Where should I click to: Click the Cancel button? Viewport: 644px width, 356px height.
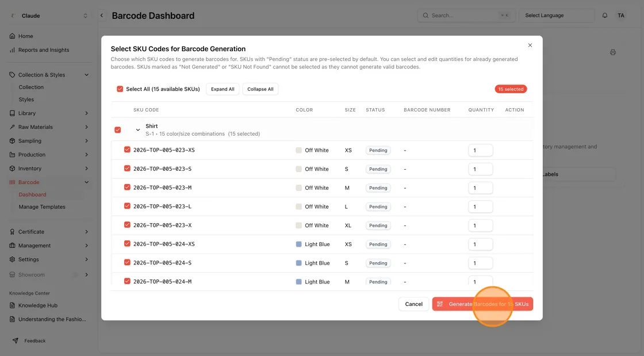[413, 304]
